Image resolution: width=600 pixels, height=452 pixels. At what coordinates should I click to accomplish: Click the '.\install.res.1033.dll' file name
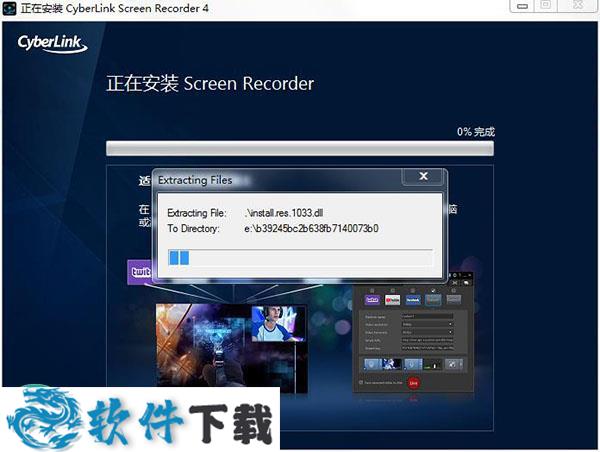tap(284, 213)
